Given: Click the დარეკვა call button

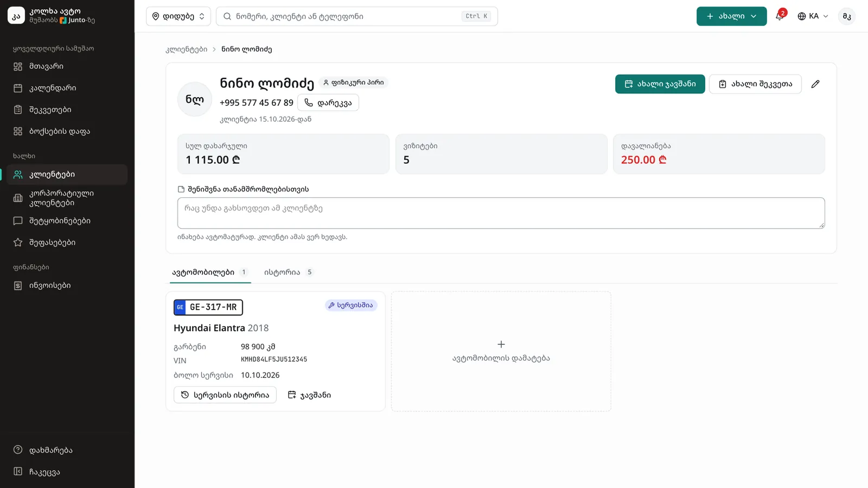Looking at the screenshot, I should coord(328,102).
